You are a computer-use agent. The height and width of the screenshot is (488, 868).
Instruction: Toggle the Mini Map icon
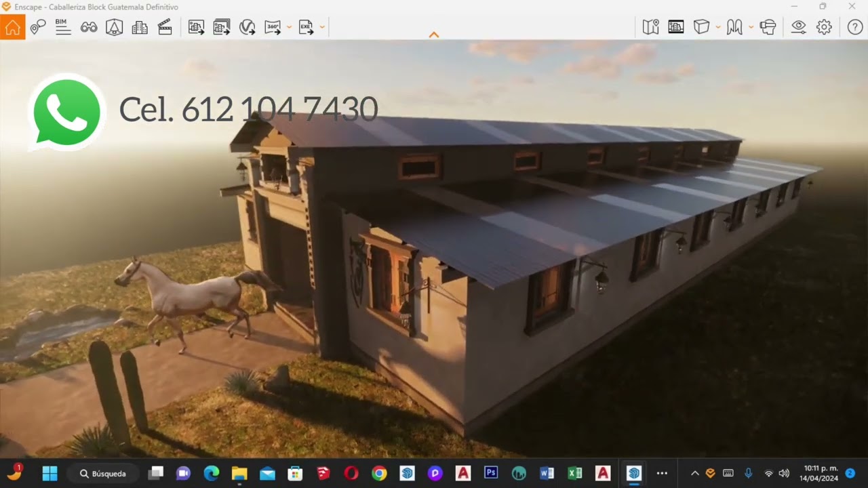click(650, 27)
